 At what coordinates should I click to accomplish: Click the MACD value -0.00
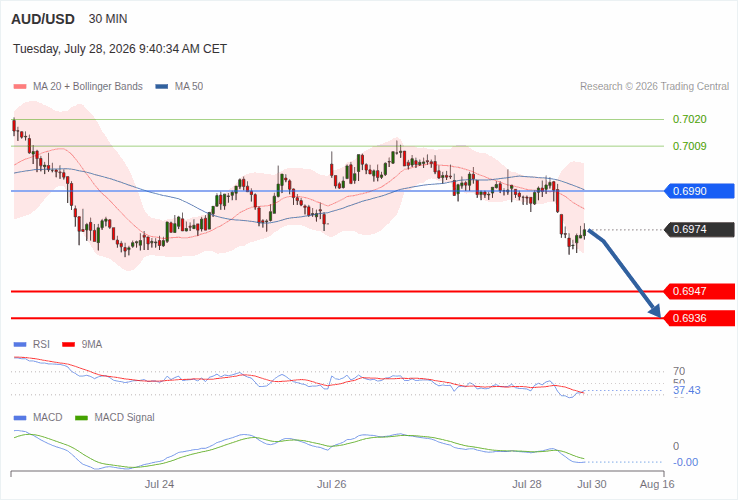(x=686, y=462)
